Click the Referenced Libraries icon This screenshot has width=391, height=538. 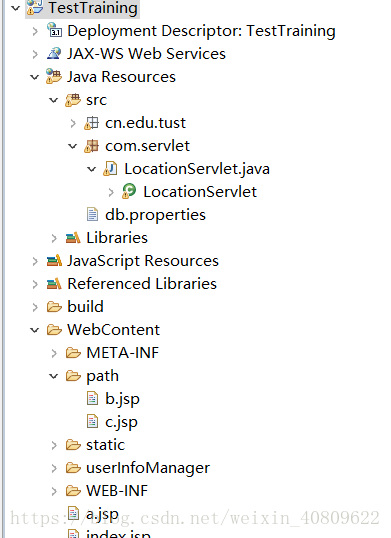54,283
